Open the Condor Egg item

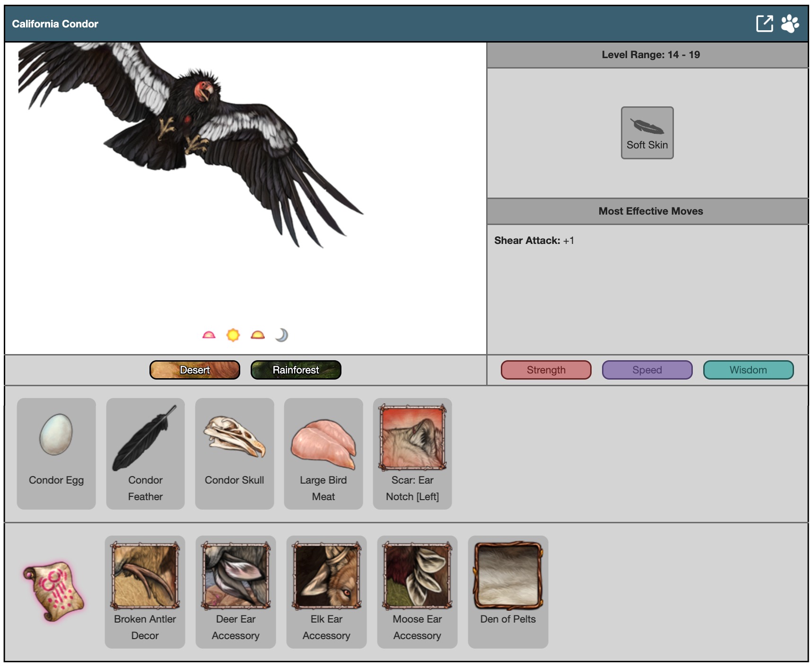(x=56, y=453)
